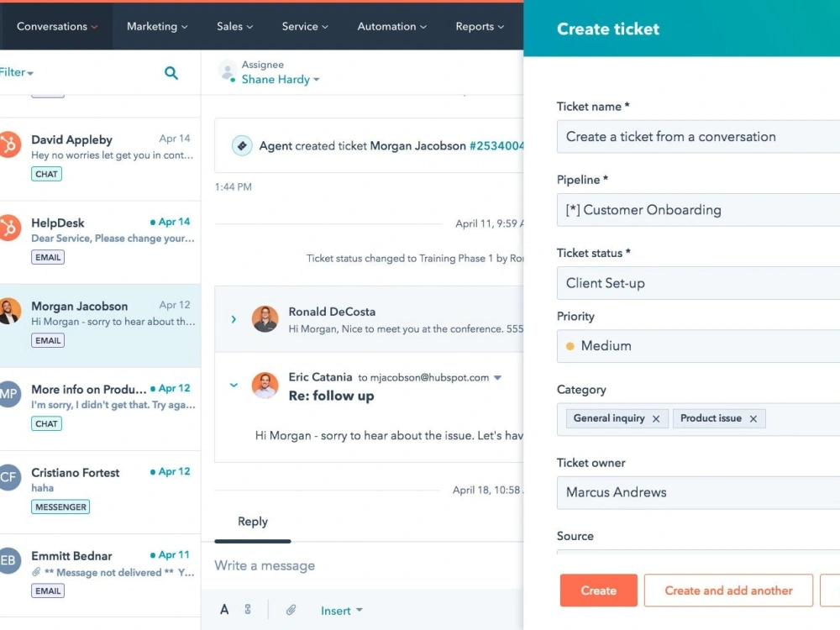The height and width of the screenshot is (630, 840).
Task: Click the orange Create button
Action: [x=598, y=591]
